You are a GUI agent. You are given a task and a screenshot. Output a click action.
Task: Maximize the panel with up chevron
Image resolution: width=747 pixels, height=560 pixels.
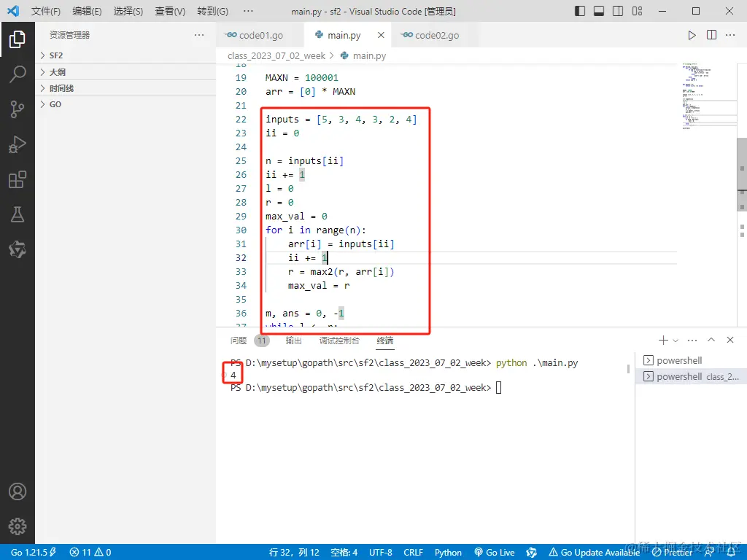(711, 340)
